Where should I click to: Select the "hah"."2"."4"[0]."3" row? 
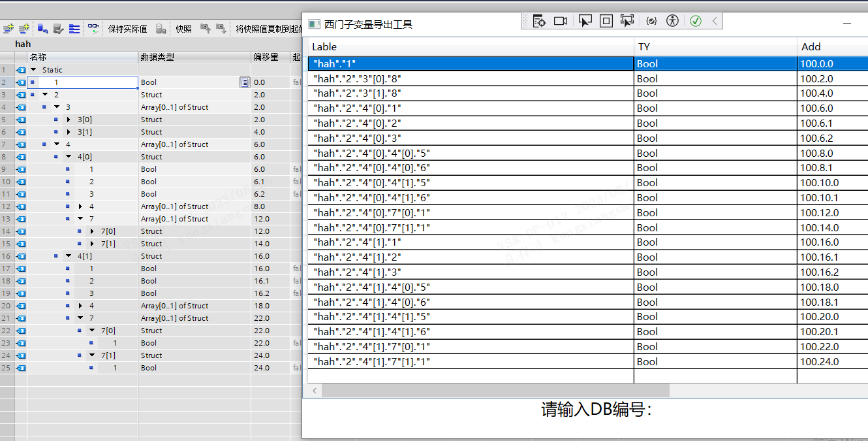point(470,139)
